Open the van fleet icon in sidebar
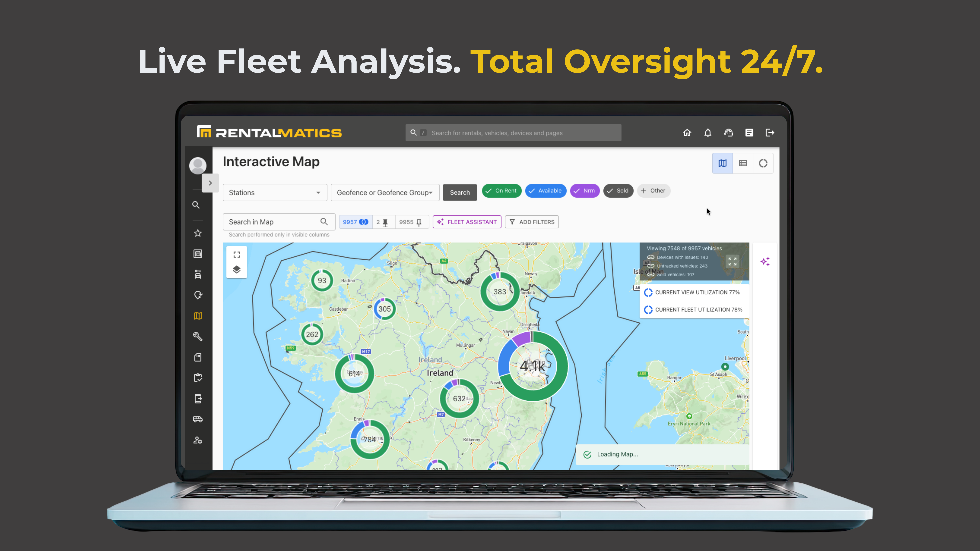Screen dimensions: 980x551 pos(198,419)
